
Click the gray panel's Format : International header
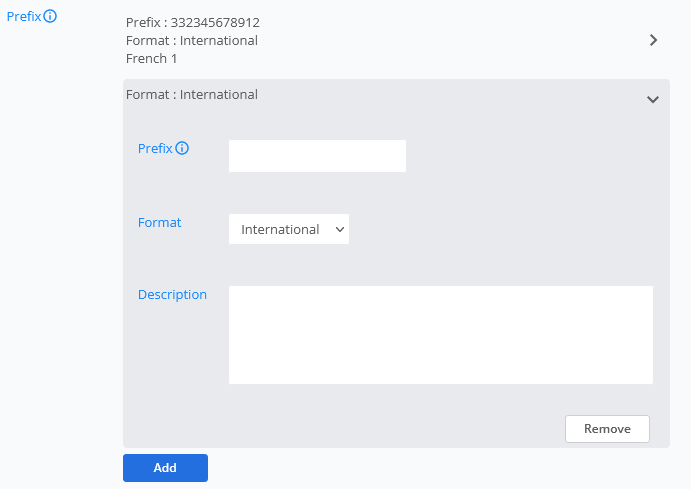192,95
